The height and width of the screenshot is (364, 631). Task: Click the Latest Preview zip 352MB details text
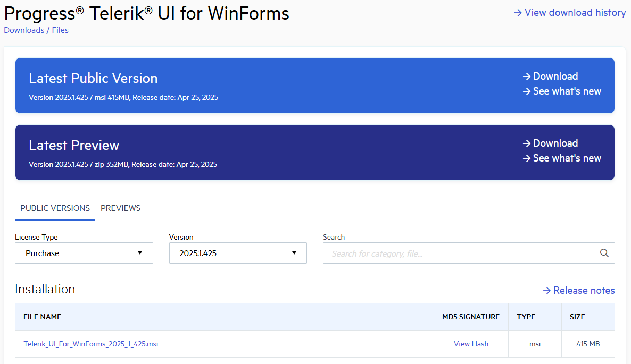tap(123, 164)
